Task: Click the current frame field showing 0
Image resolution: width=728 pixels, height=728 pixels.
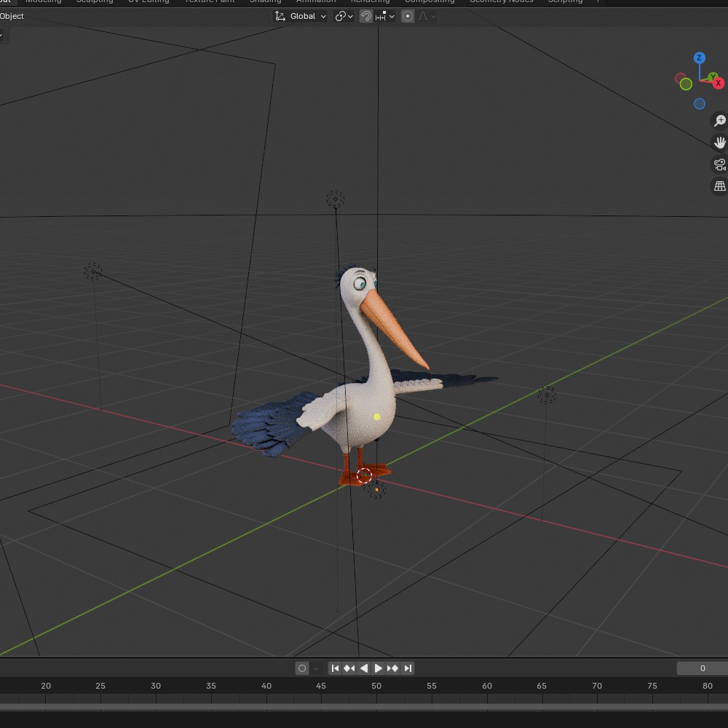Action: click(702, 668)
